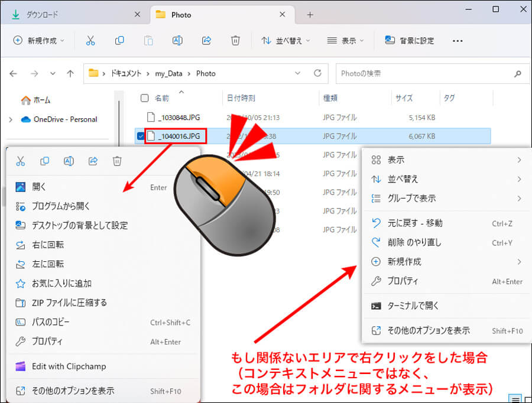Toggle the select-all checkbox in header

pos(144,98)
